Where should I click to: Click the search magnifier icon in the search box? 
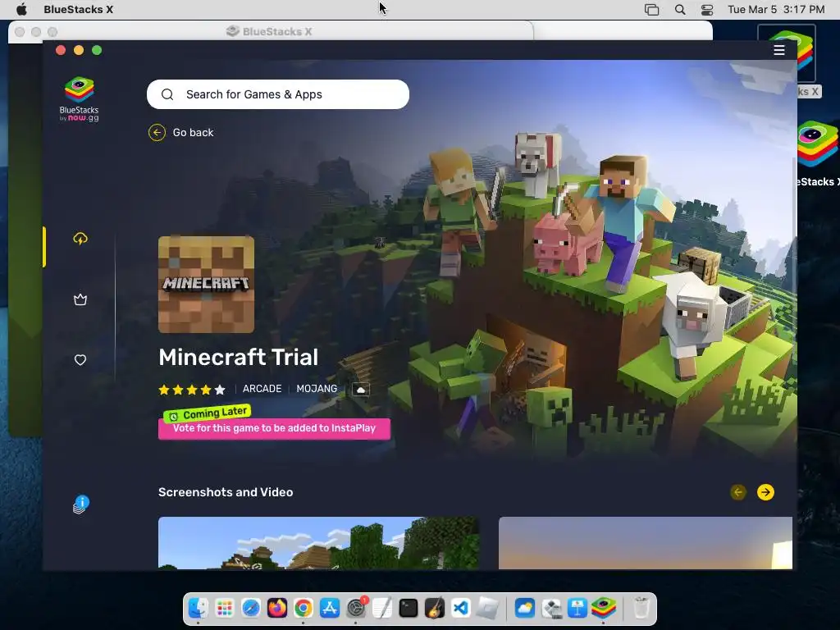coord(167,94)
